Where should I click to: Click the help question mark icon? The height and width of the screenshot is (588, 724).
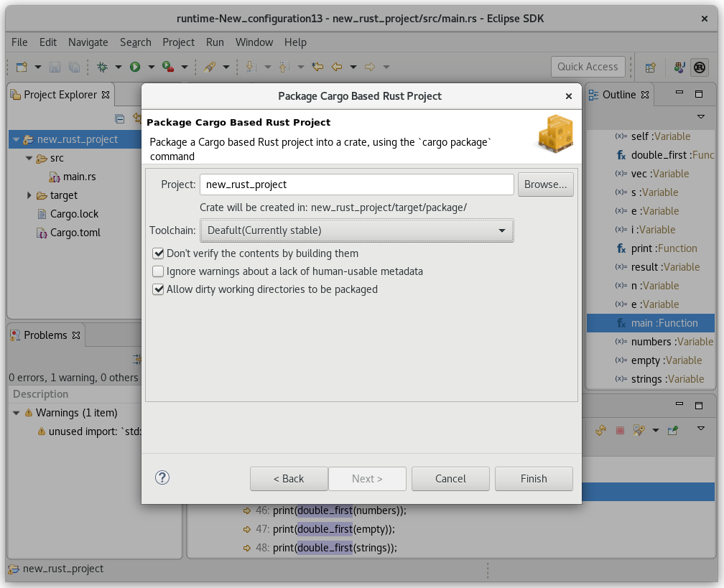[162, 477]
